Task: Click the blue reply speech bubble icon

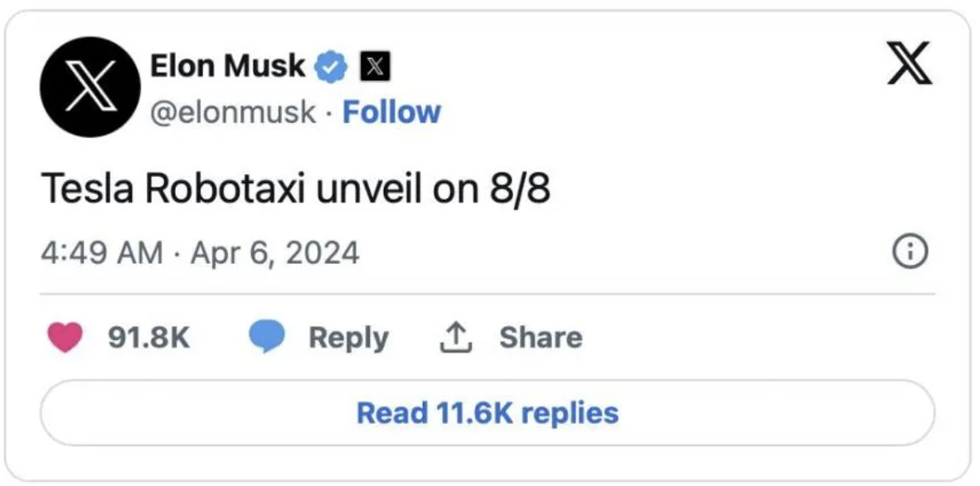Action: coord(267,338)
